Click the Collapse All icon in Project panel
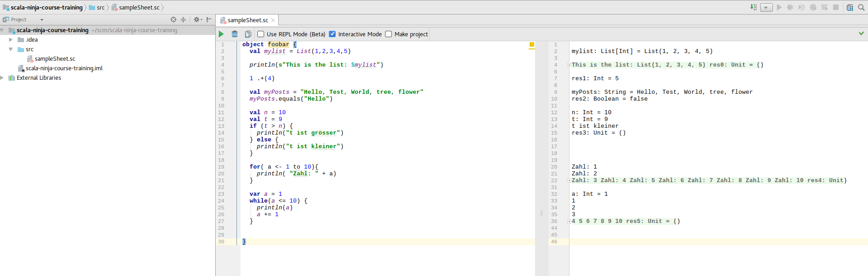The height and width of the screenshot is (276, 868). (x=183, y=19)
